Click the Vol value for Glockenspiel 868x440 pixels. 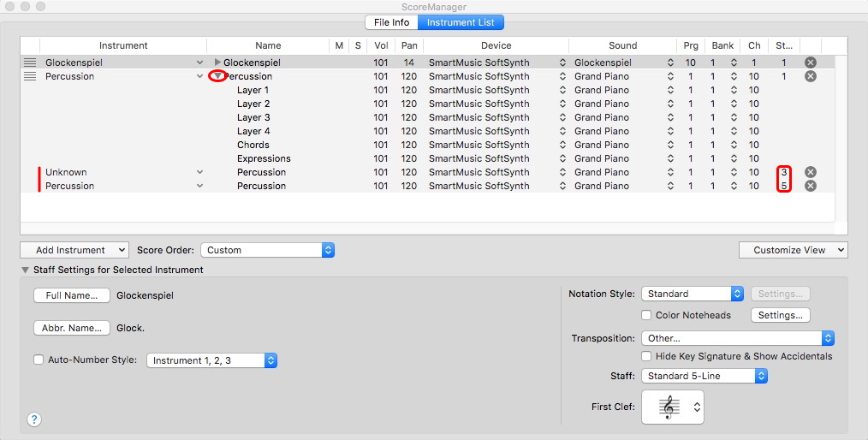381,62
